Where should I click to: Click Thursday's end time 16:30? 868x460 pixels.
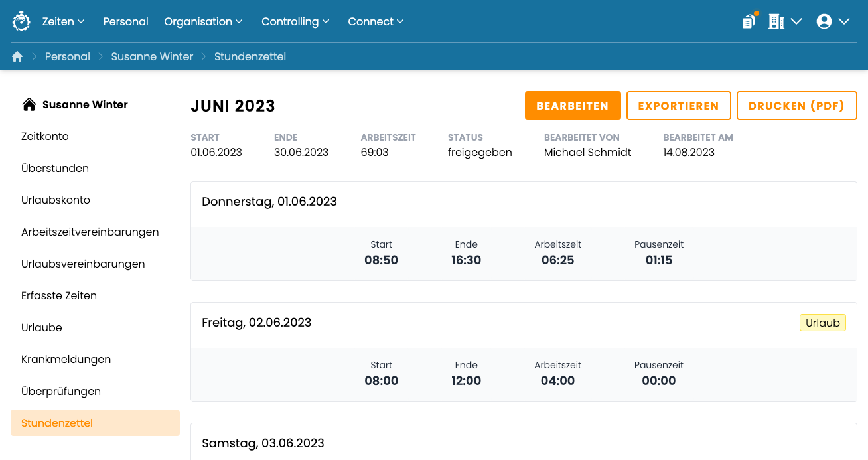pyautogui.click(x=467, y=260)
